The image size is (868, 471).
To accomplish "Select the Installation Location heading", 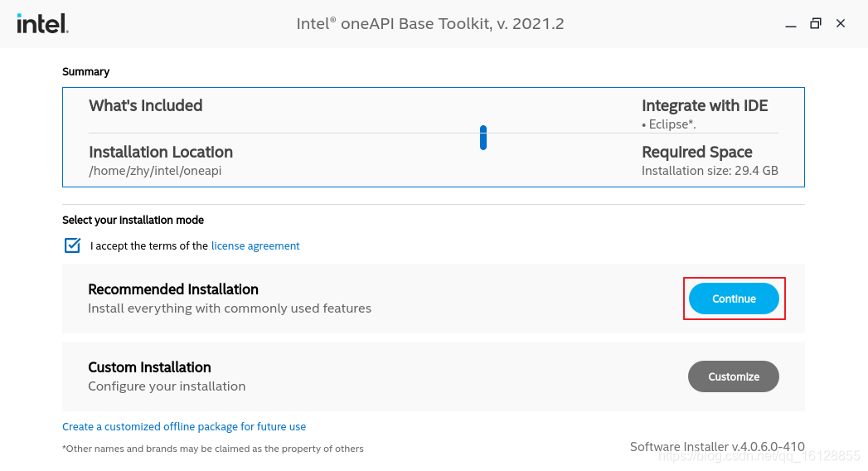I will click(x=161, y=153).
